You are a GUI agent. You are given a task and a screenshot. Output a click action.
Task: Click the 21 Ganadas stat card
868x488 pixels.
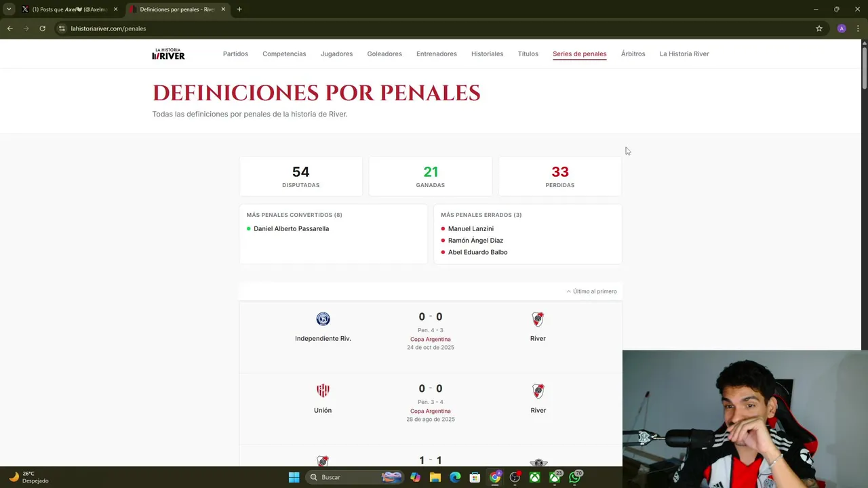coord(430,176)
